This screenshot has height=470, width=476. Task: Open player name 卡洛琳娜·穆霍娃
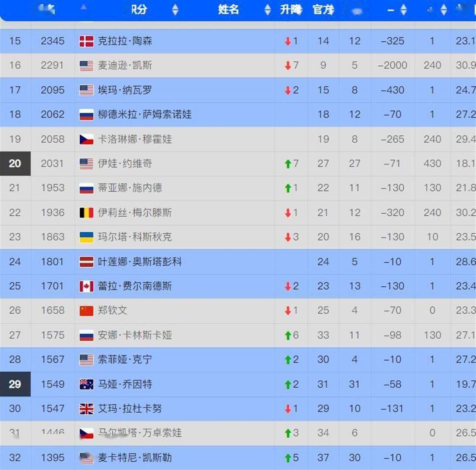pyautogui.click(x=134, y=139)
